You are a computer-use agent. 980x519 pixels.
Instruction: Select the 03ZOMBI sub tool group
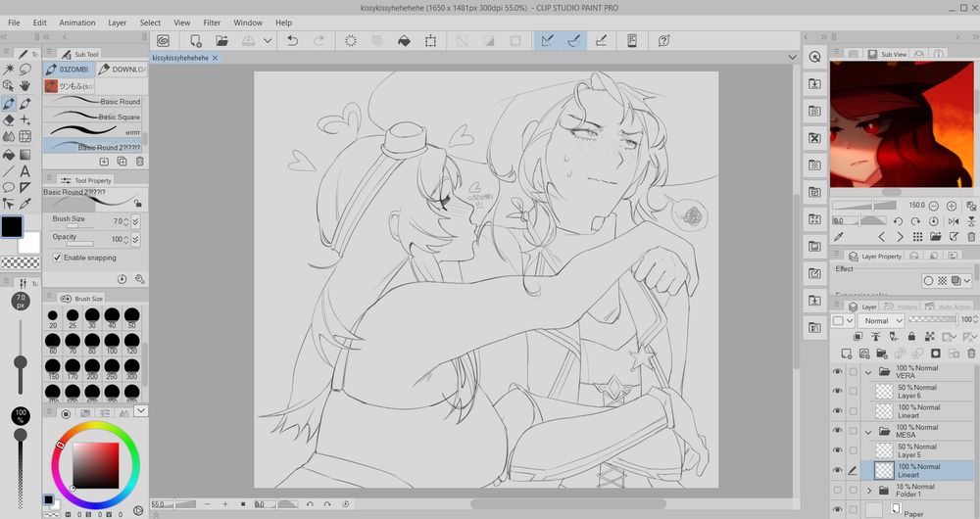click(69, 70)
